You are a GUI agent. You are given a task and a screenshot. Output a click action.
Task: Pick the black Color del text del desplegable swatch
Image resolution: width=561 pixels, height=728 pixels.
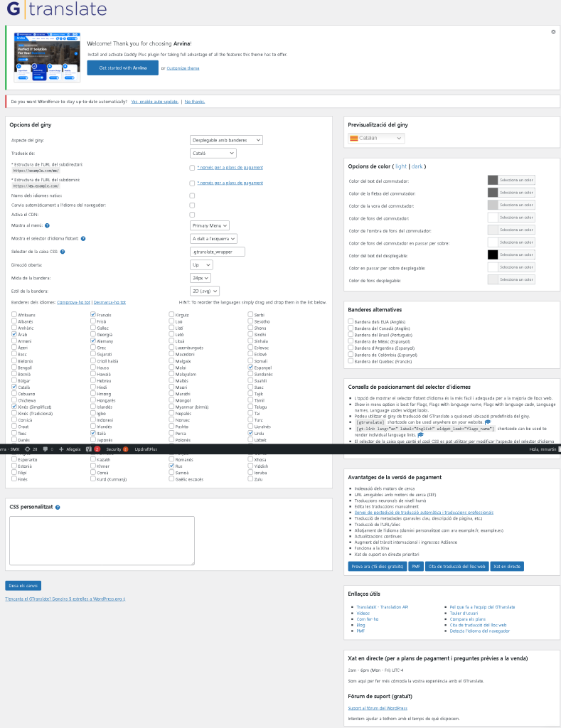[x=493, y=255]
